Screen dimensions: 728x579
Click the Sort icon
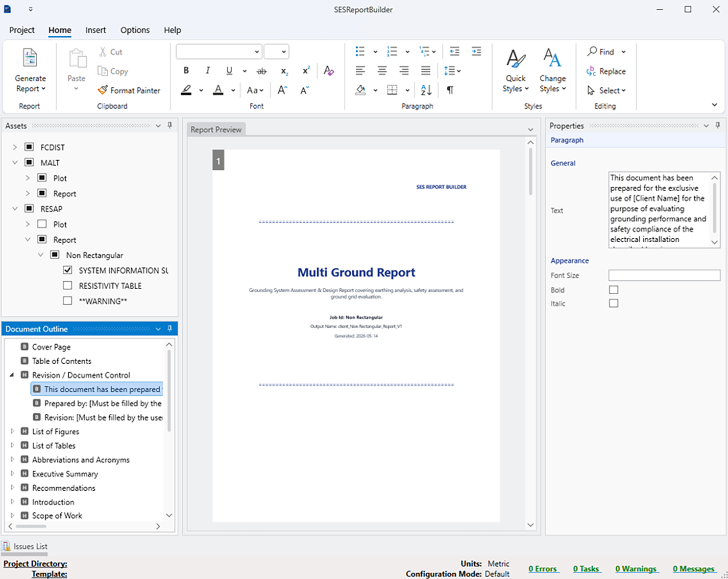click(x=426, y=90)
